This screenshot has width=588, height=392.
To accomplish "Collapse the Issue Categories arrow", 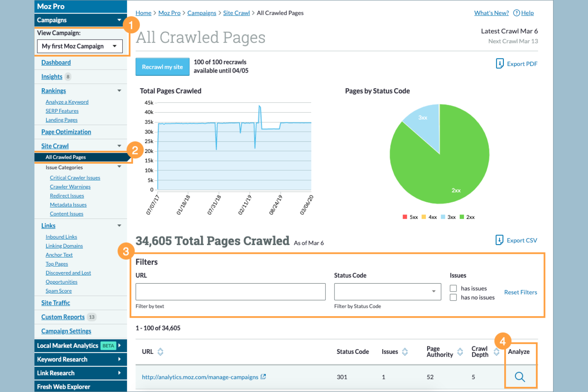I will pos(119,167).
